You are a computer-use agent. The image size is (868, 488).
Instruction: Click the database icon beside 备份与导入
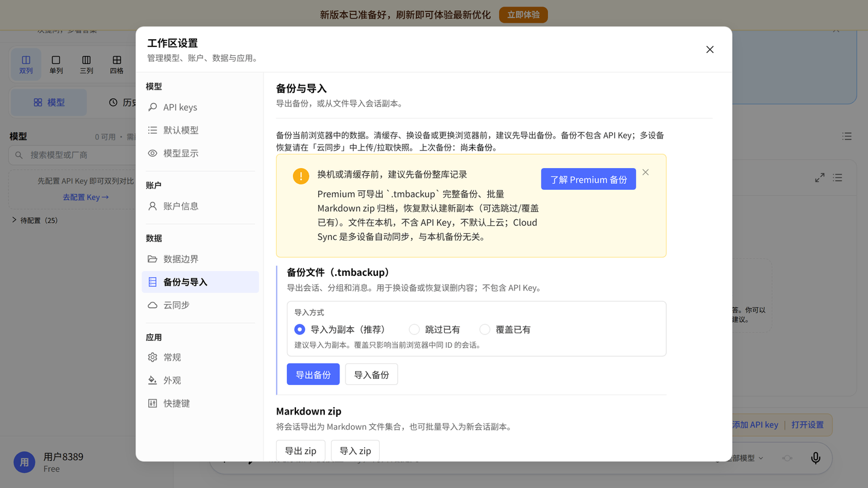[x=153, y=282]
